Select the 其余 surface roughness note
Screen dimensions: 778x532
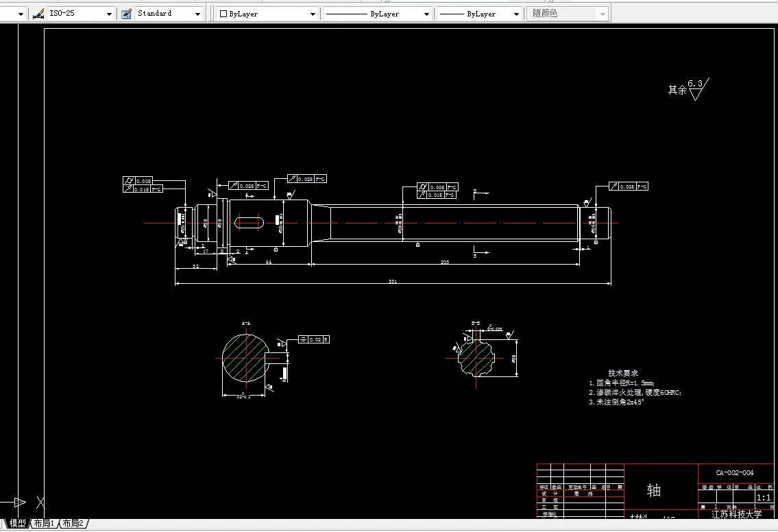(x=688, y=89)
